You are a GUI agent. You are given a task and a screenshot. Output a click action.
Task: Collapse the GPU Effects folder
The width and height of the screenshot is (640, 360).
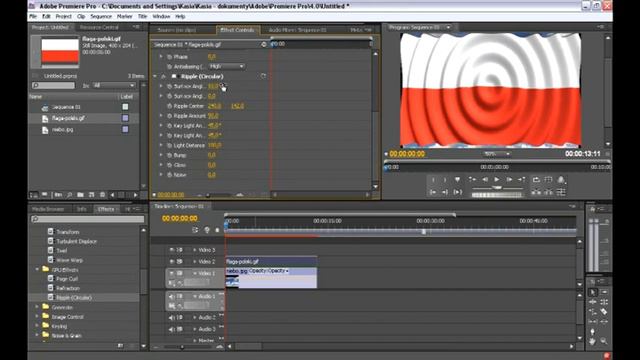(x=37, y=269)
